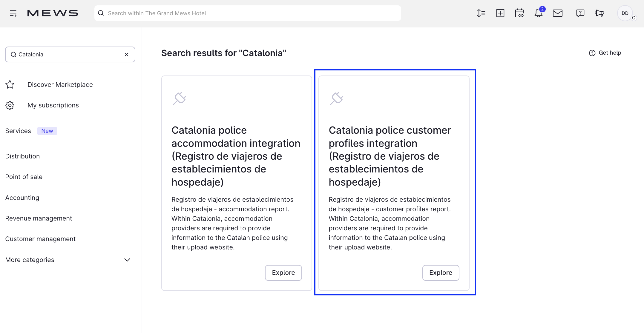Open the mail envelope icon

(558, 13)
